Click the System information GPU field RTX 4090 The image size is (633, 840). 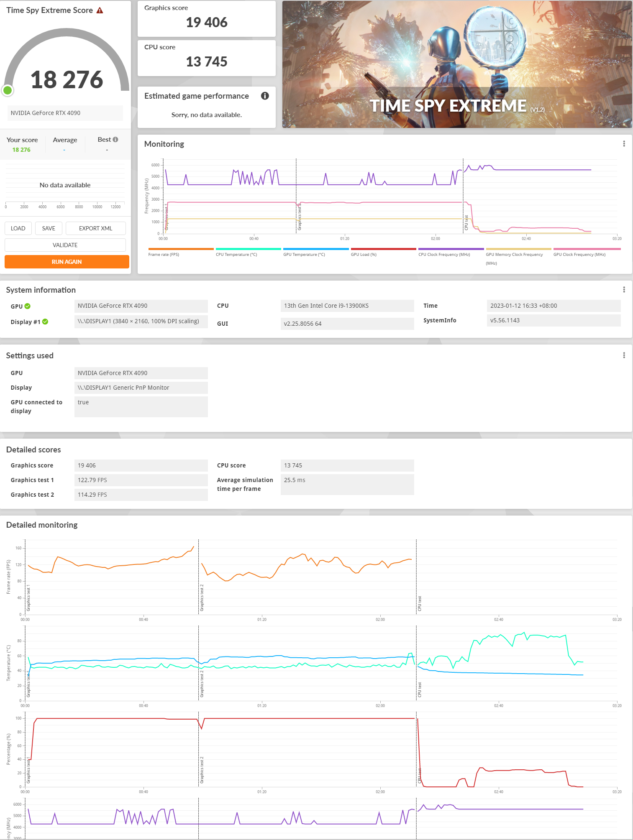141,306
